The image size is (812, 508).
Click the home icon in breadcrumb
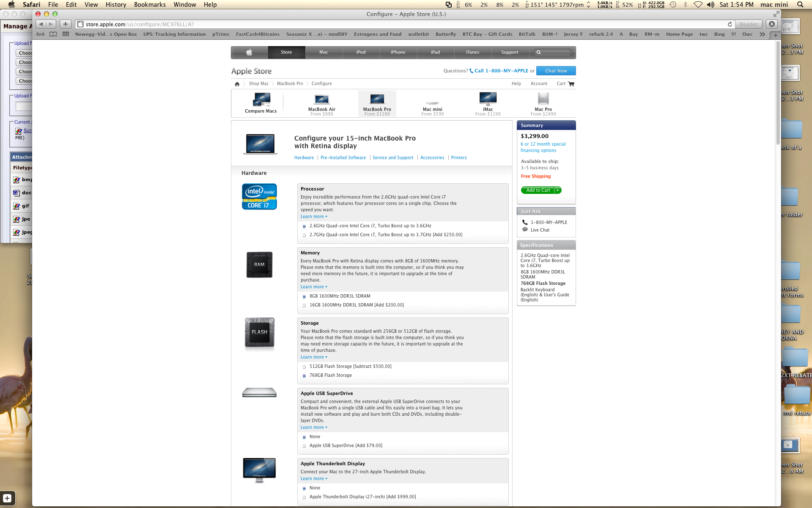click(x=237, y=84)
